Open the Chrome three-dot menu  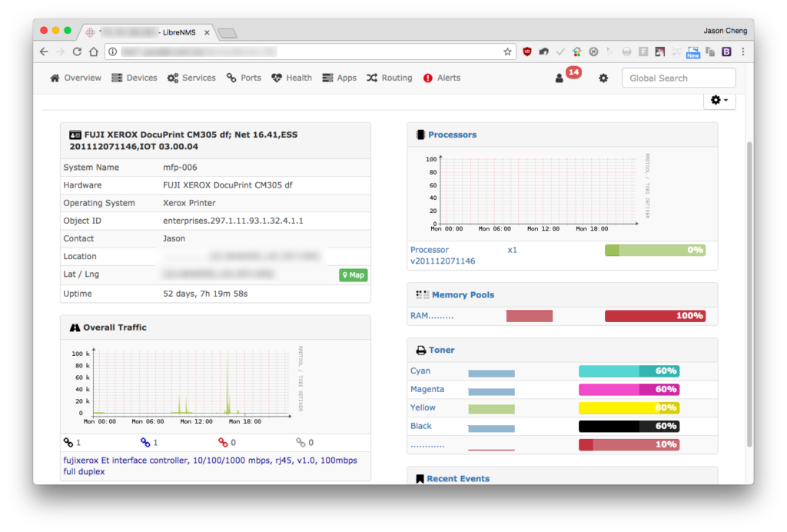tap(743, 52)
